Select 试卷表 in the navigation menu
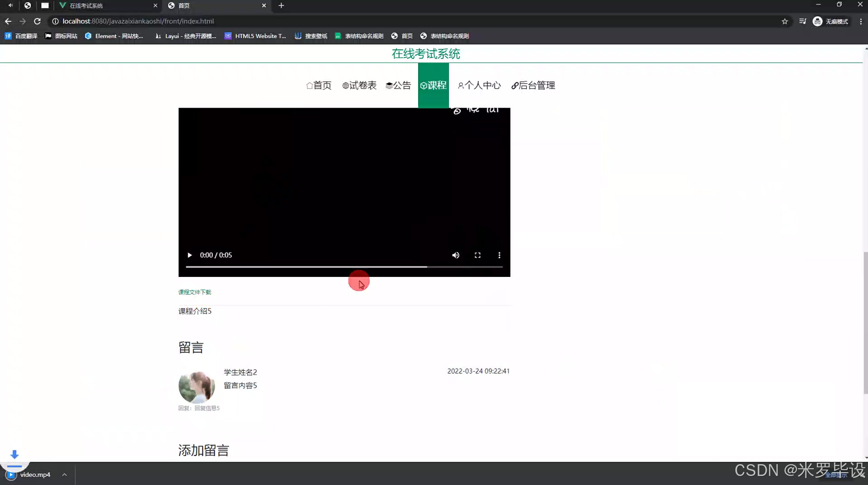 359,85
